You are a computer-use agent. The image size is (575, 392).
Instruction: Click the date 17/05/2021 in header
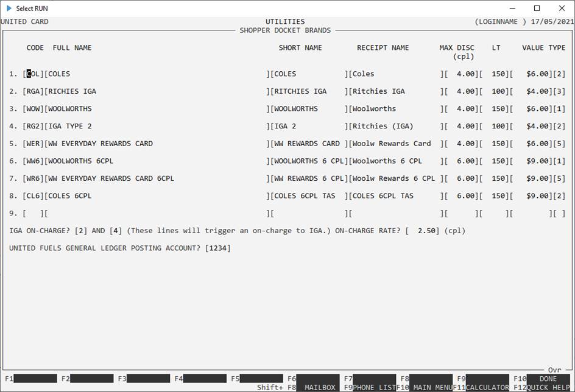click(552, 21)
